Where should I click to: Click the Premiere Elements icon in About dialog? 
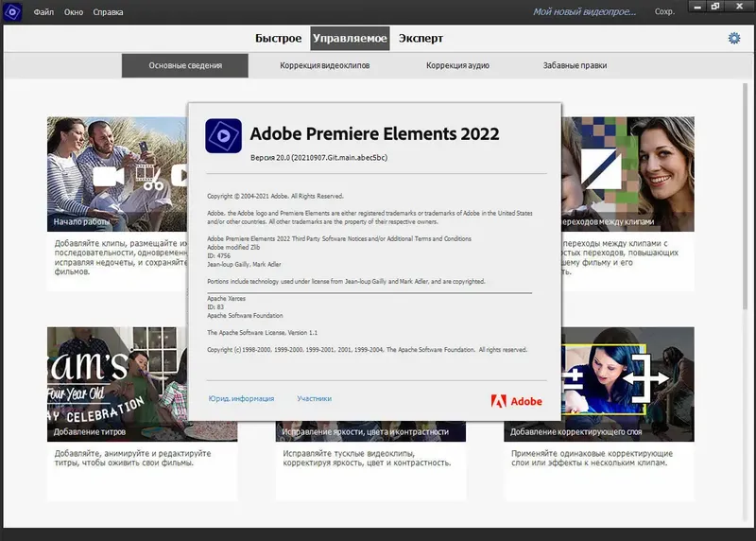223,136
